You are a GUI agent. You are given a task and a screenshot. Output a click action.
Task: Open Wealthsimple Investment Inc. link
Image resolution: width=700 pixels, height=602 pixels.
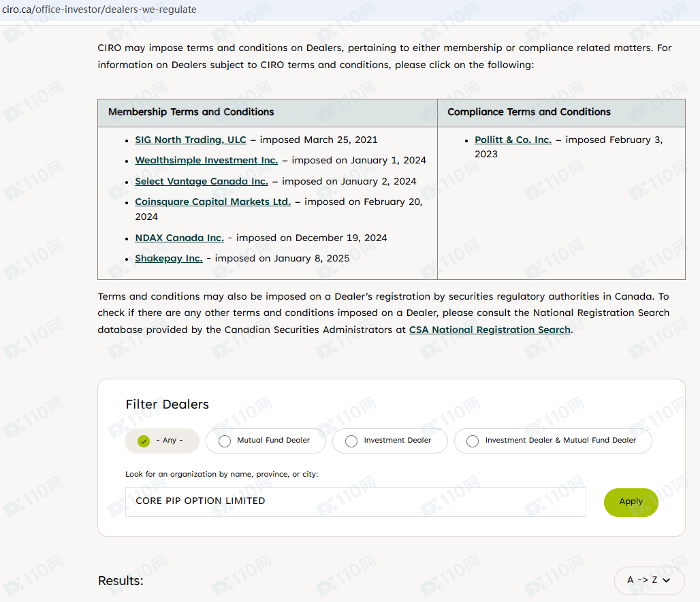click(x=206, y=160)
